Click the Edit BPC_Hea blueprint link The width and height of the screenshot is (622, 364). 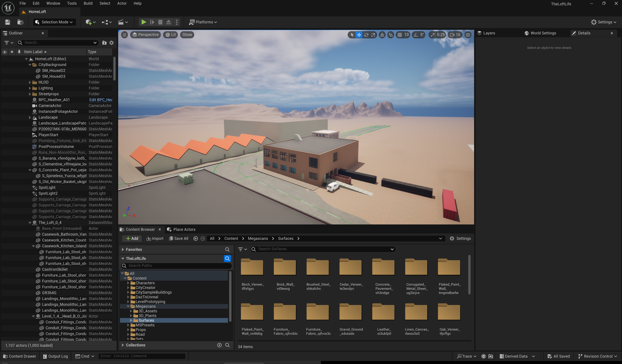pos(101,100)
